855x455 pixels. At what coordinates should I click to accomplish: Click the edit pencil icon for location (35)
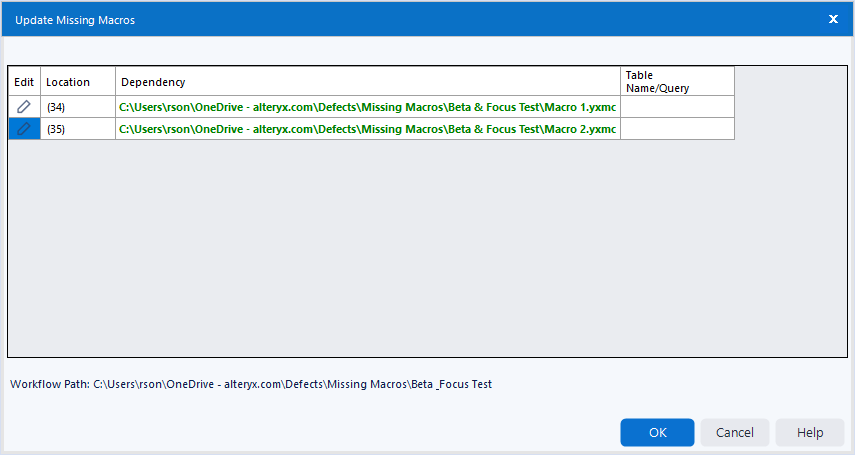24,129
